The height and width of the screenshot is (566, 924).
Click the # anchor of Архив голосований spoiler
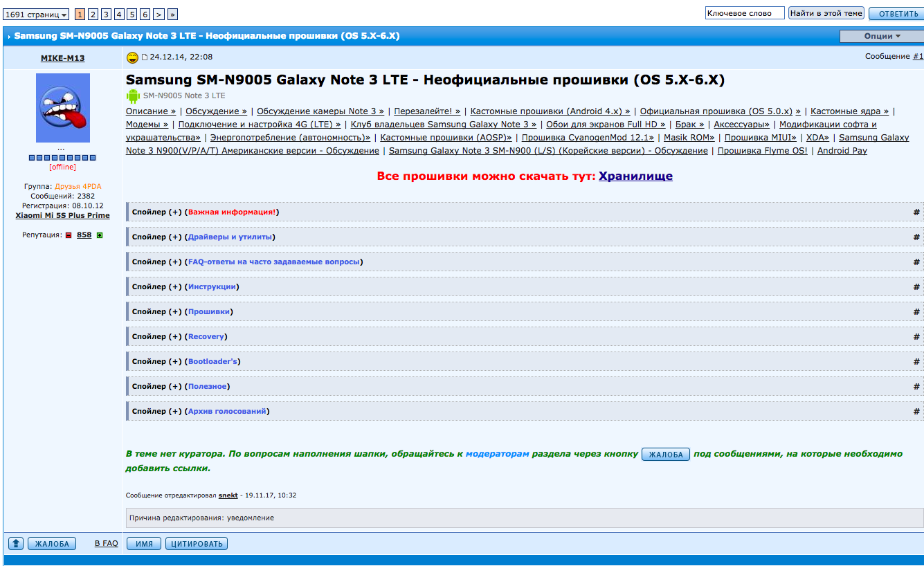pyautogui.click(x=916, y=412)
